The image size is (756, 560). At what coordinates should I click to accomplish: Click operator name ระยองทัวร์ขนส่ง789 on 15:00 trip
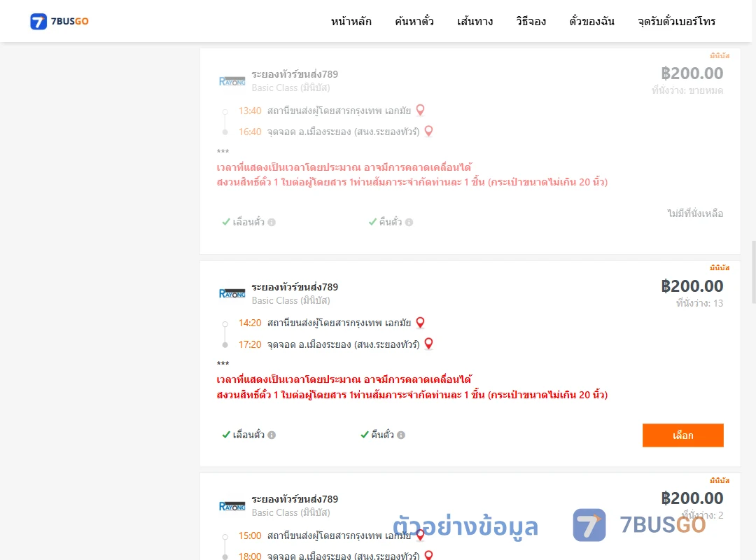[295, 498]
